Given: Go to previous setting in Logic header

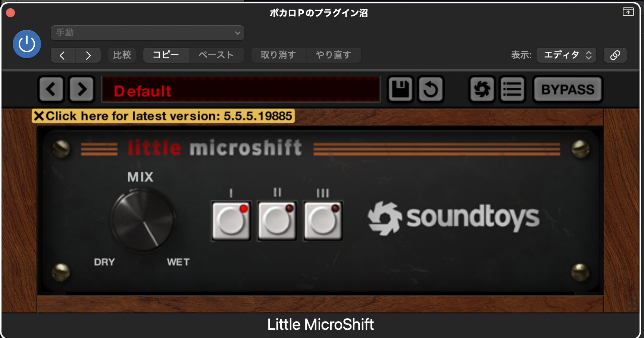Looking at the screenshot, I should pyautogui.click(x=63, y=55).
